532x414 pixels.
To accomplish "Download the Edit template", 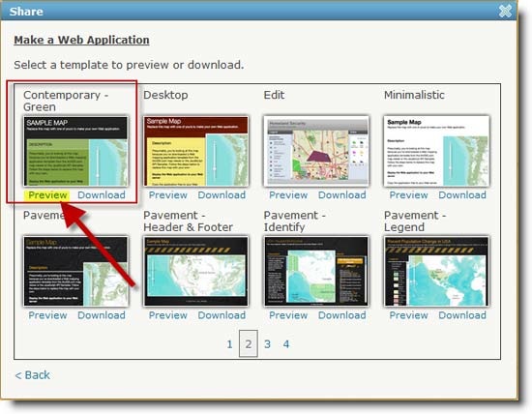I will tap(342, 195).
